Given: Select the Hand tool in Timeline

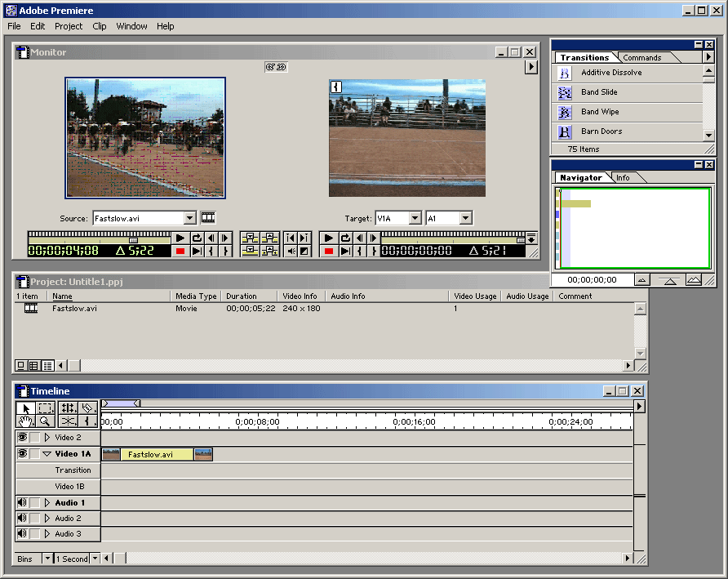Looking at the screenshot, I should coord(25,421).
